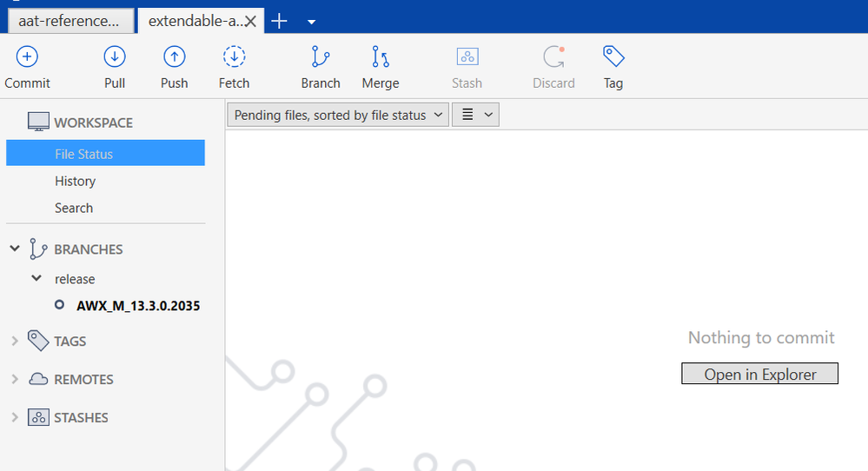This screenshot has width=868, height=471.
Task: Select File Status in sidebar
Action: pyautogui.click(x=105, y=153)
